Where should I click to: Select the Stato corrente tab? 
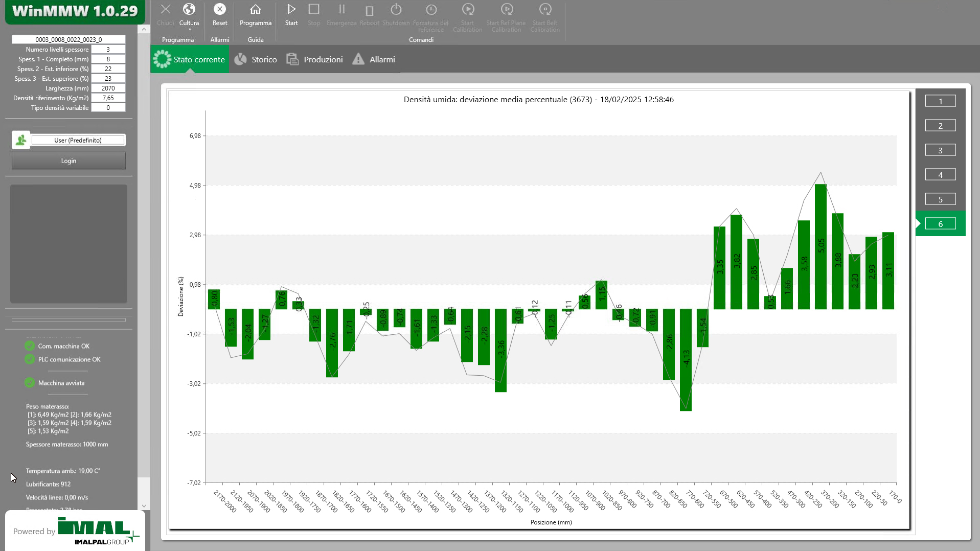pyautogui.click(x=190, y=60)
